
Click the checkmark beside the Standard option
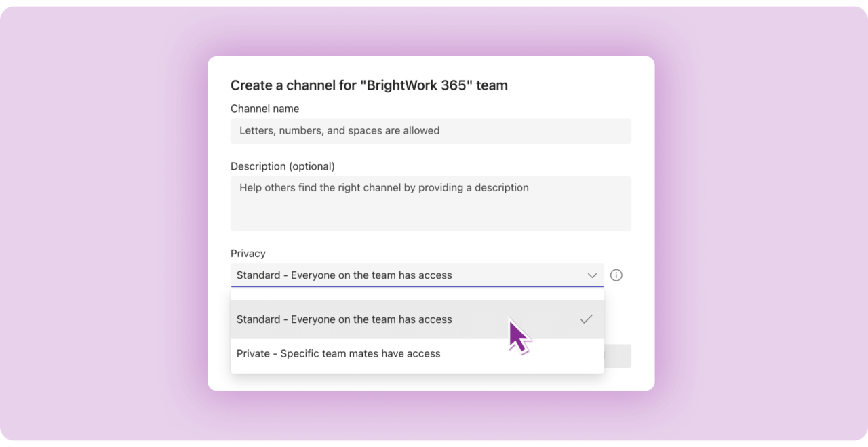coord(586,319)
